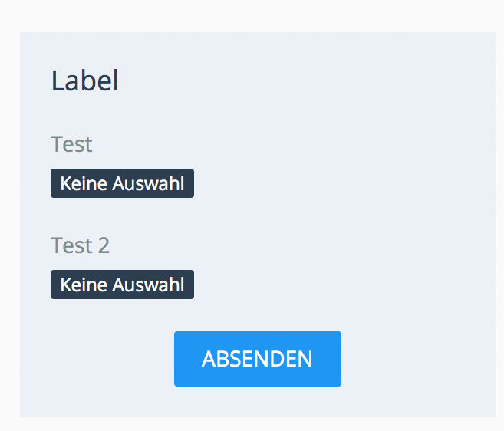Click the Test field label

pos(71,144)
